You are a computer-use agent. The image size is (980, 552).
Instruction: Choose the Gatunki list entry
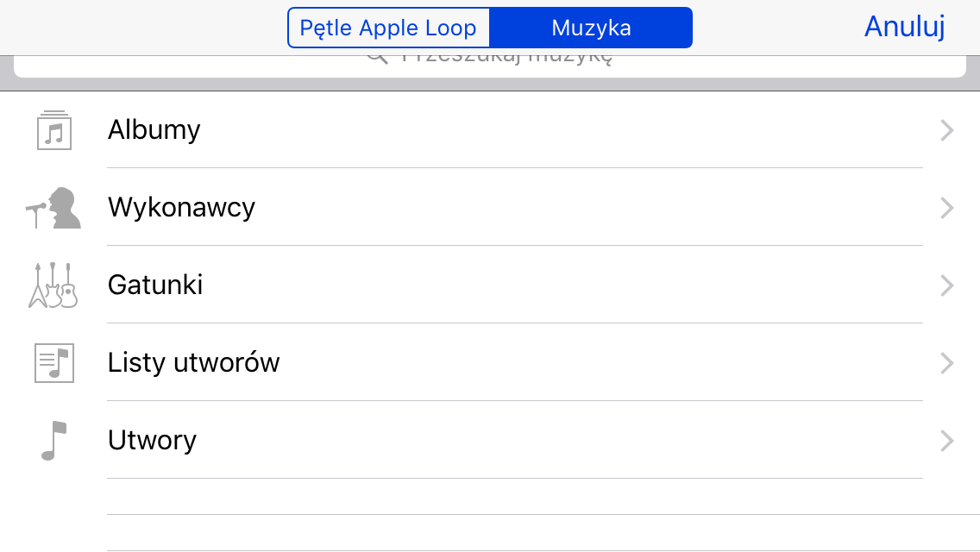[490, 285]
